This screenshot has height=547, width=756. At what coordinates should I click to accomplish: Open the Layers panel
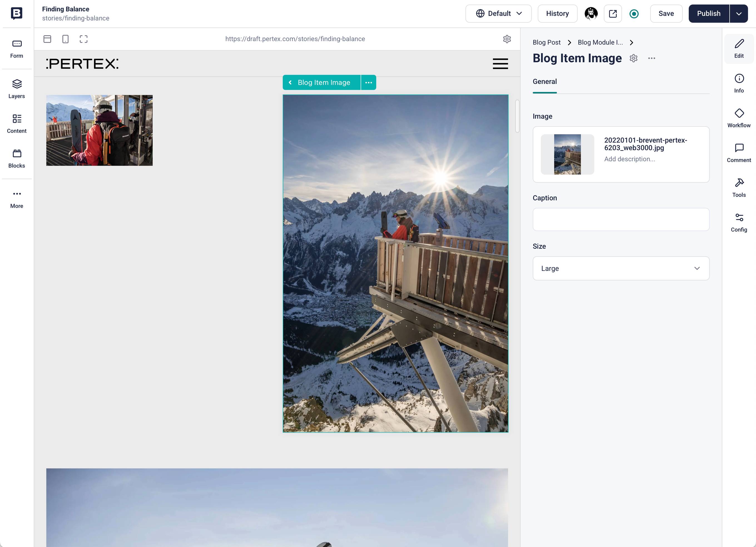pyautogui.click(x=17, y=89)
